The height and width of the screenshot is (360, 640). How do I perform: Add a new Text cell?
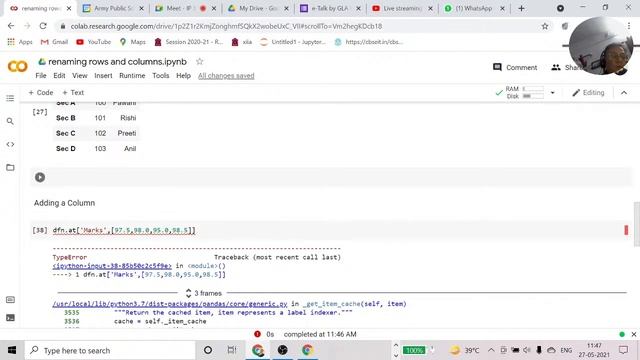click(x=73, y=93)
